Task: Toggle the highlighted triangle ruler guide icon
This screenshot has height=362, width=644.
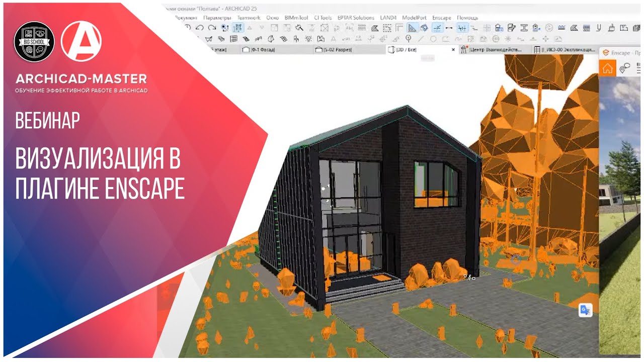Action: [x=412, y=28]
